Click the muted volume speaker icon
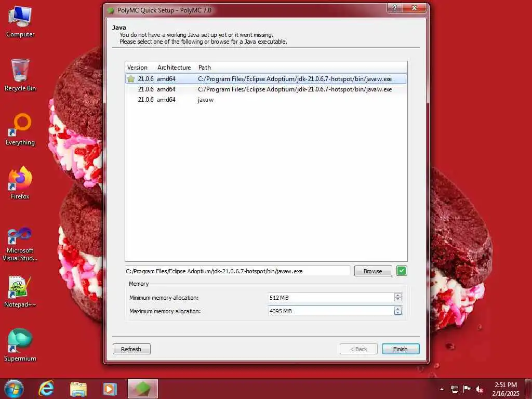 [x=480, y=389]
